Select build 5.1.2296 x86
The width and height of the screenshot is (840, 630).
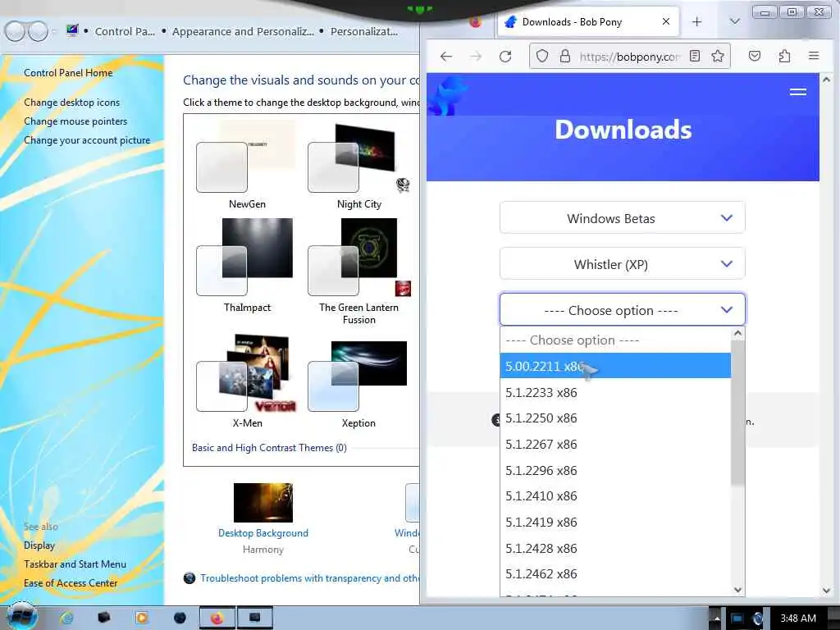point(615,470)
